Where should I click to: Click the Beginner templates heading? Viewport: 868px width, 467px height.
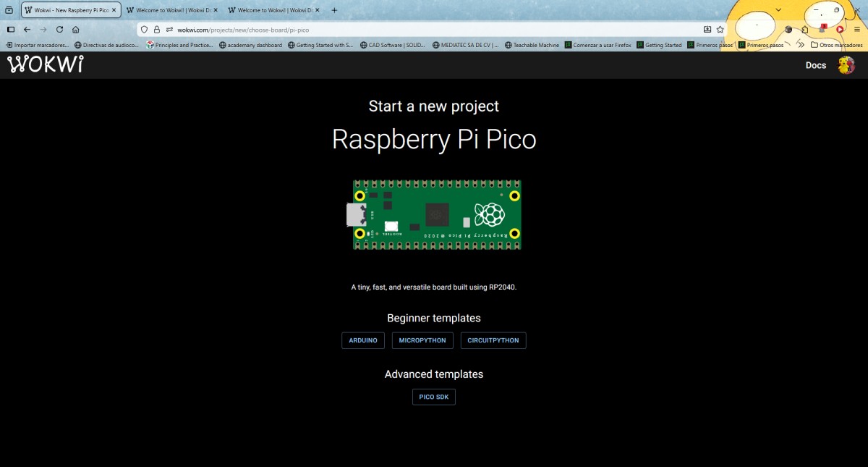pyautogui.click(x=434, y=318)
